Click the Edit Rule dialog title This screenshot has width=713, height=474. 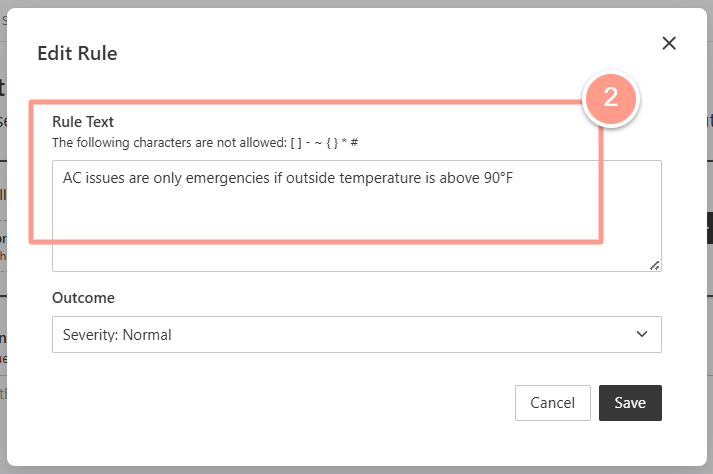[x=77, y=54]
